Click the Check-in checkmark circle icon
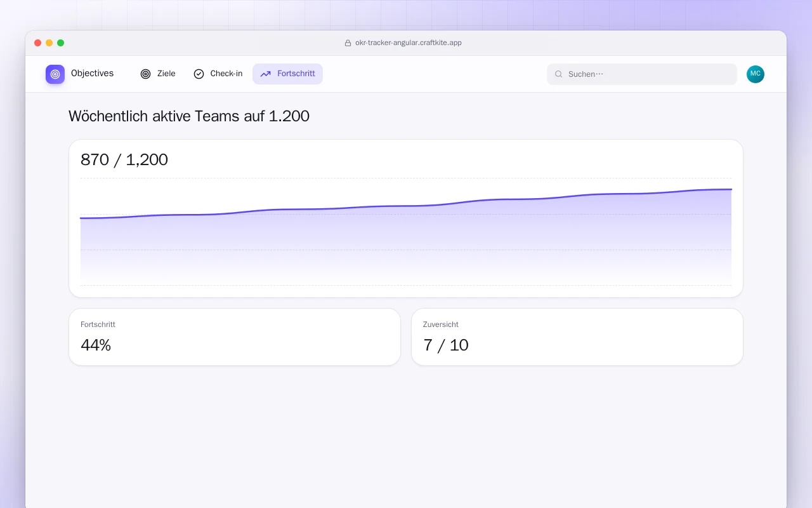The width and height of the screenshot is (812, 508). click(199, 74)
